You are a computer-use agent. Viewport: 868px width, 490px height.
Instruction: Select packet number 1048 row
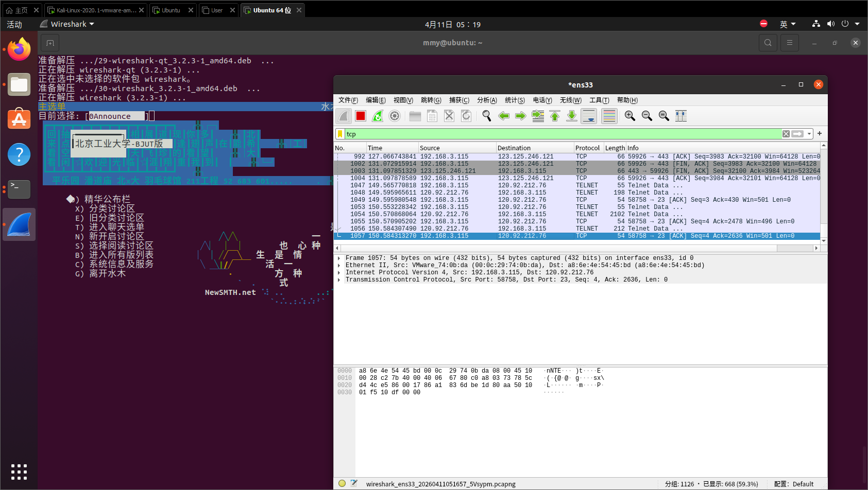pyautogui.click(x=577, y=192)
